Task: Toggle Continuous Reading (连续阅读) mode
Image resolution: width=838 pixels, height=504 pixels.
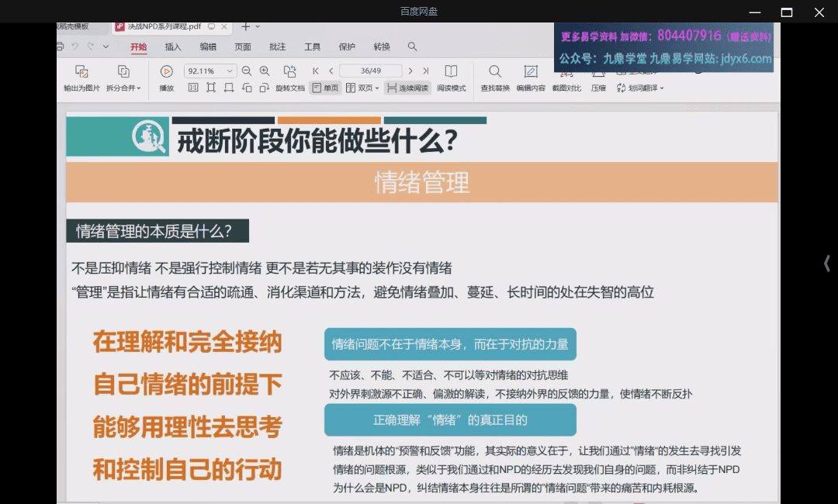Action: coord(407,88)
